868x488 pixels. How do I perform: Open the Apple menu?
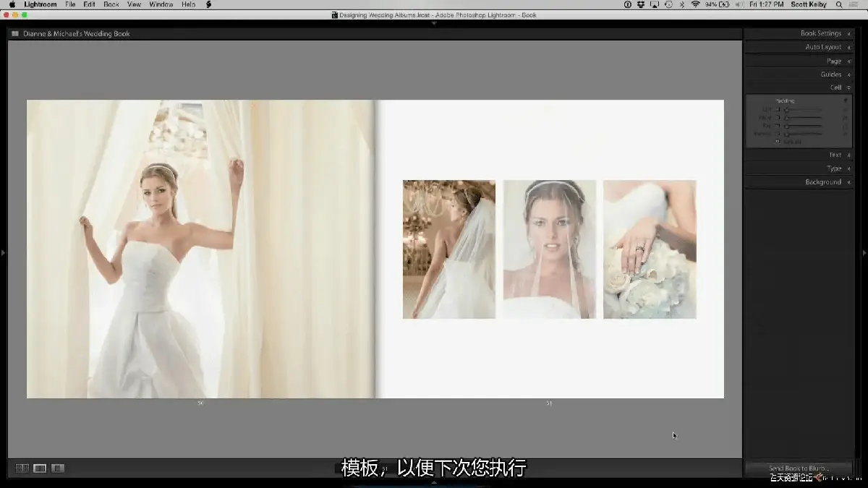coord(12,4)
